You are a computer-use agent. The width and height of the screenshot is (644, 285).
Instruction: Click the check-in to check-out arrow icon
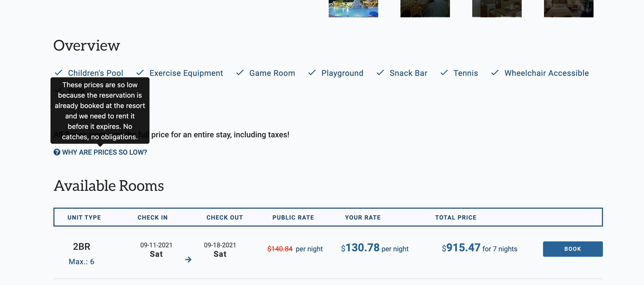tap(188, 259)
